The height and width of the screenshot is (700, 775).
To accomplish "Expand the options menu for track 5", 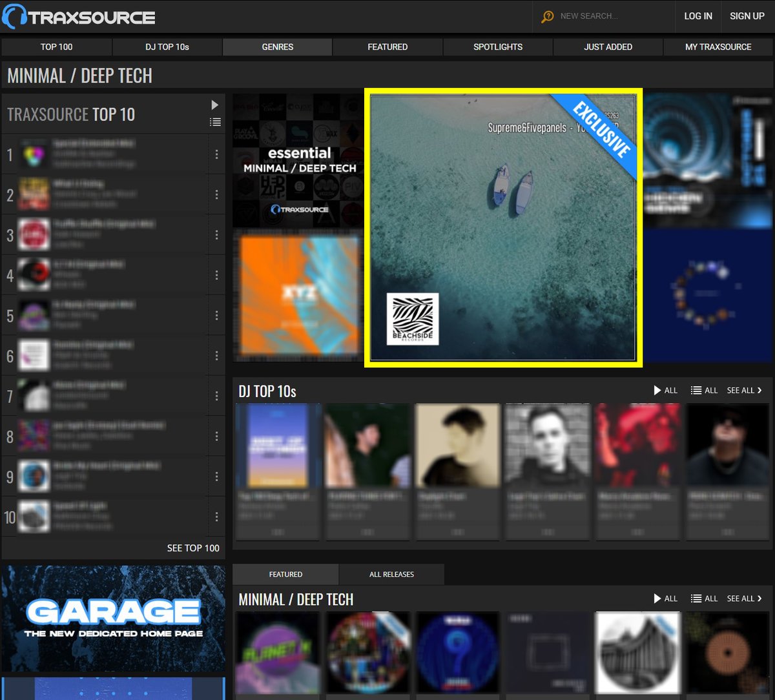I will click(x=216, y=315).
